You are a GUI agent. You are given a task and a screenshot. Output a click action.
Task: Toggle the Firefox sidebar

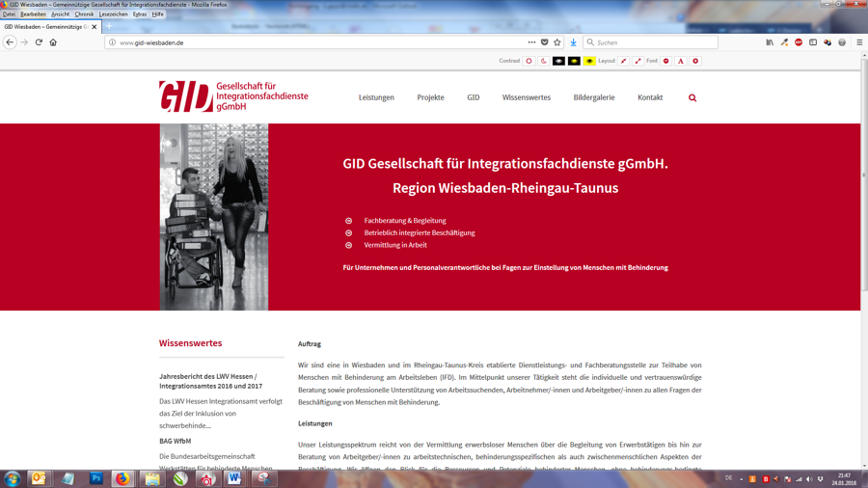[x=813, y=42]
